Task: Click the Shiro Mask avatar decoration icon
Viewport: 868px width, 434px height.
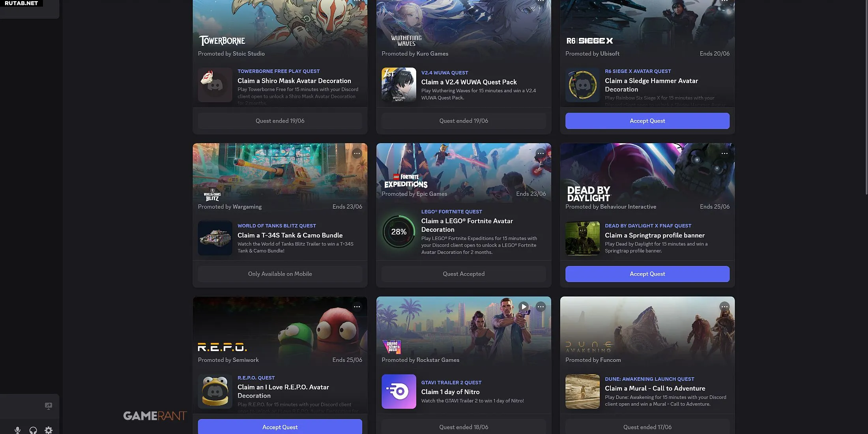Action: pos(215,85)
